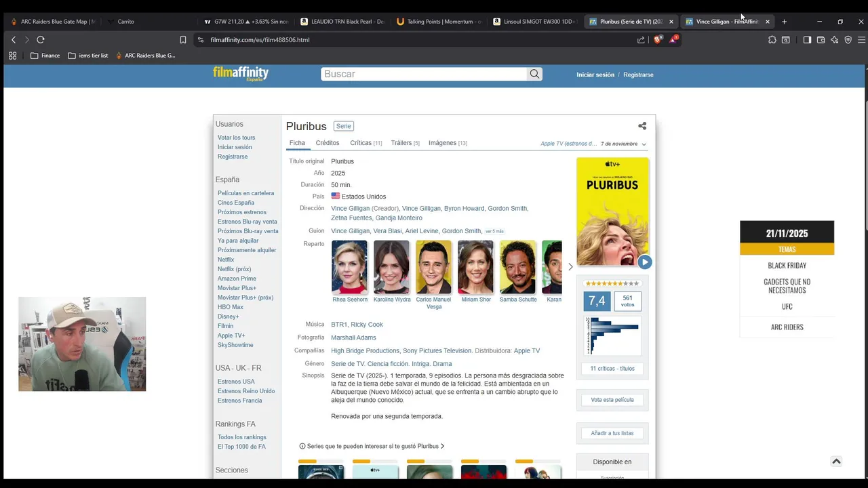
Task: Click the Filmaffinity España logo
Action: [x=241, y=74]
